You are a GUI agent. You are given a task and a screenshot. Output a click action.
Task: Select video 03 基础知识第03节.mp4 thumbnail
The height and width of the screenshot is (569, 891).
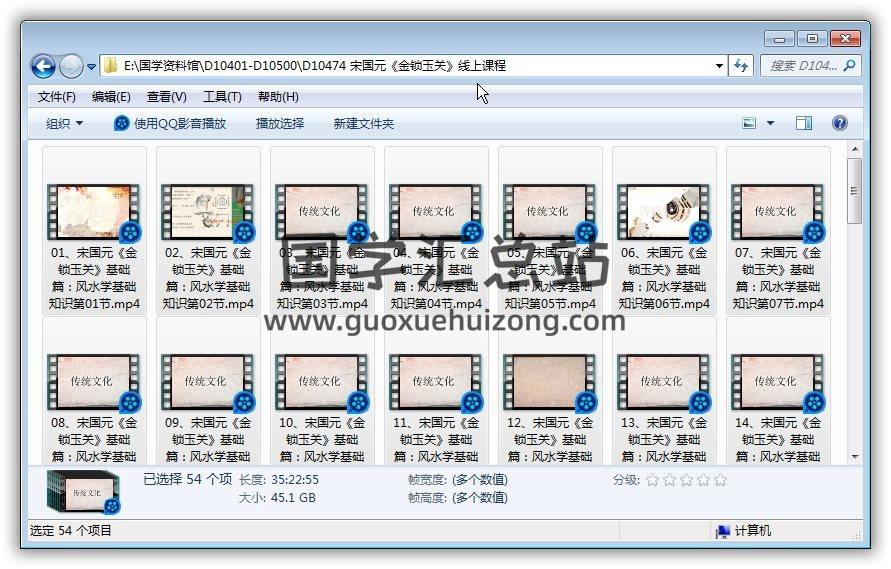pyautogui.click(x=322, y=211)
